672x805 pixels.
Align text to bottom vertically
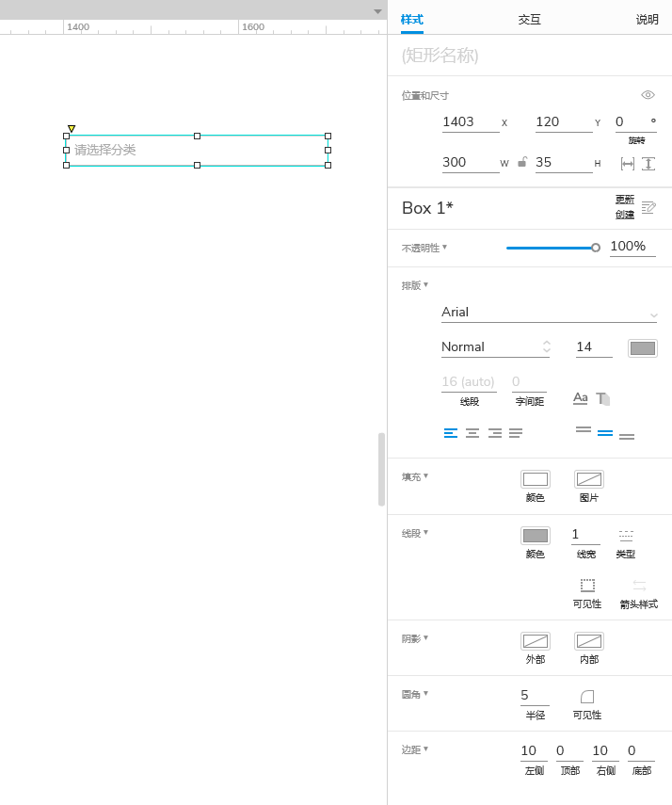[627, 436]
